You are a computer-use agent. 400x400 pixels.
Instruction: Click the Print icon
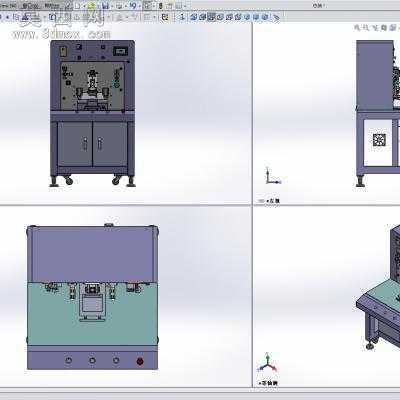pyautogui.click(x=119, y=6)
